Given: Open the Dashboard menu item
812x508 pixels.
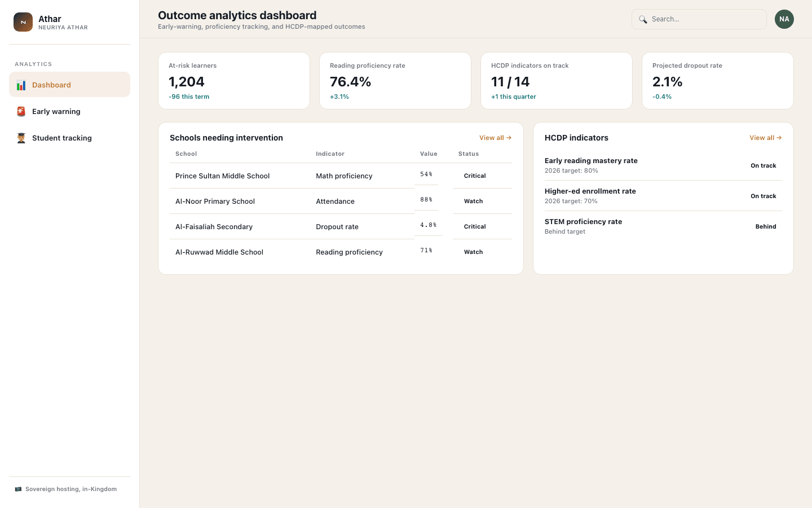Looking at the screenshot, I should point(70,85).
